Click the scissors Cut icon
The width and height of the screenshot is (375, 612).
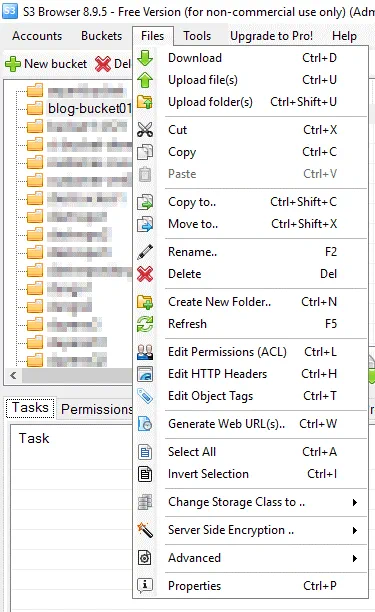(x=145, y=130)
